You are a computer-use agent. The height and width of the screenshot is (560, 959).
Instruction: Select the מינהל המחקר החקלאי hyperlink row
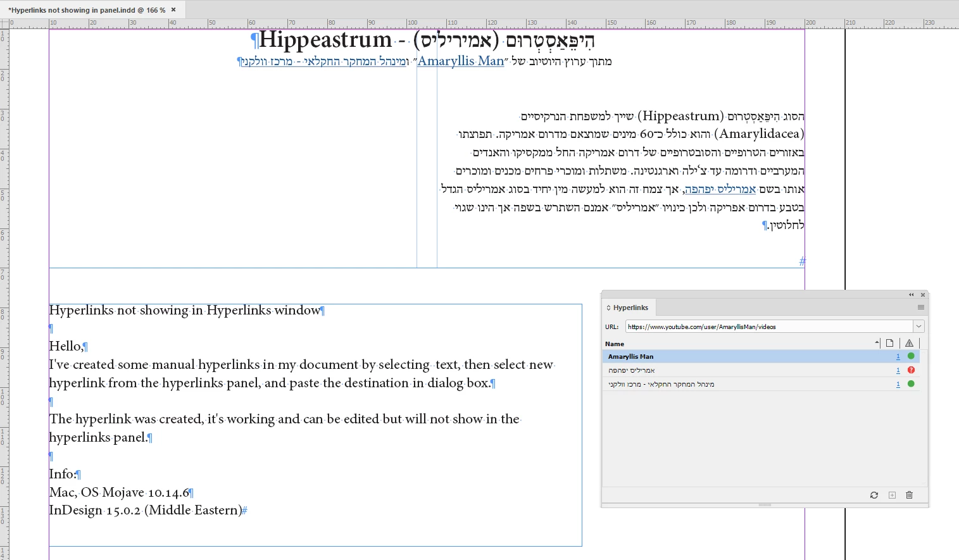click(x=760, y=384)
